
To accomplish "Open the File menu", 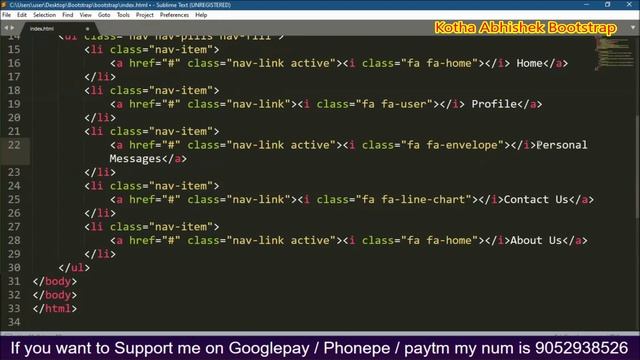I will click(7, 15).
